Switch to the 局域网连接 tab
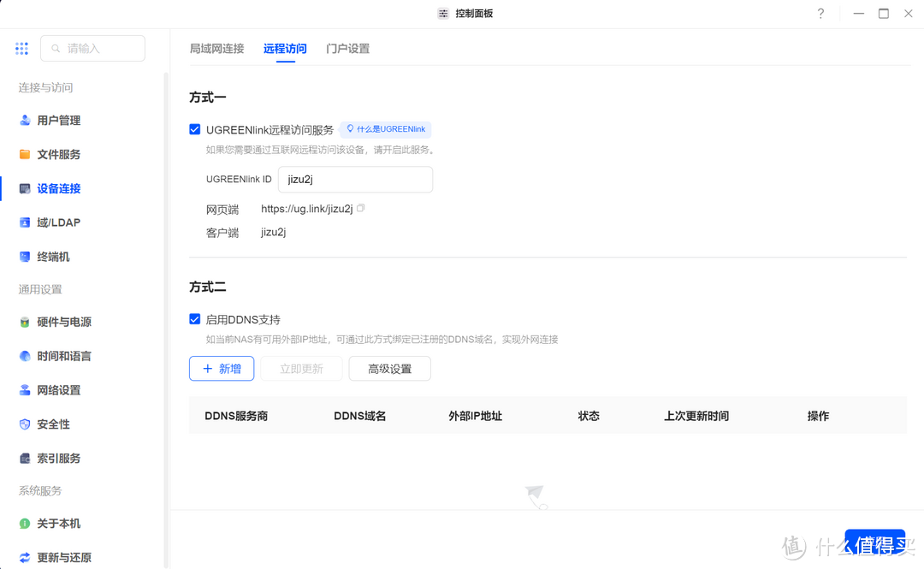Screen dimensions: 924x569 (216, 49)
